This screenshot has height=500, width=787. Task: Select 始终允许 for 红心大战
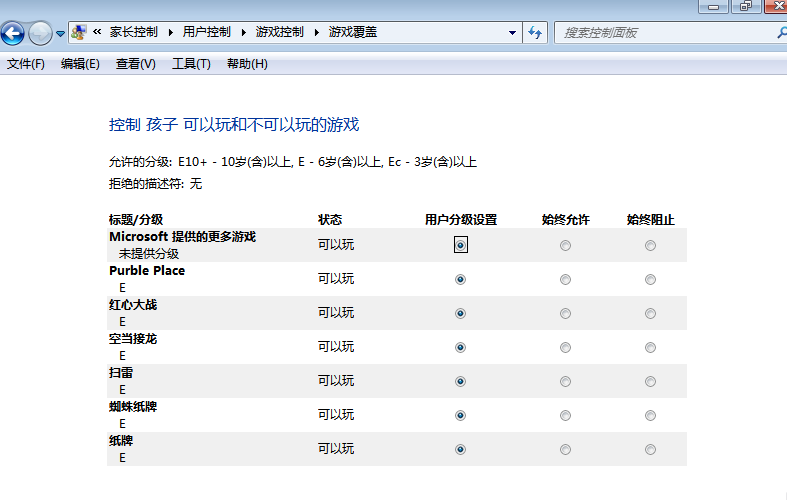point(565,313)
